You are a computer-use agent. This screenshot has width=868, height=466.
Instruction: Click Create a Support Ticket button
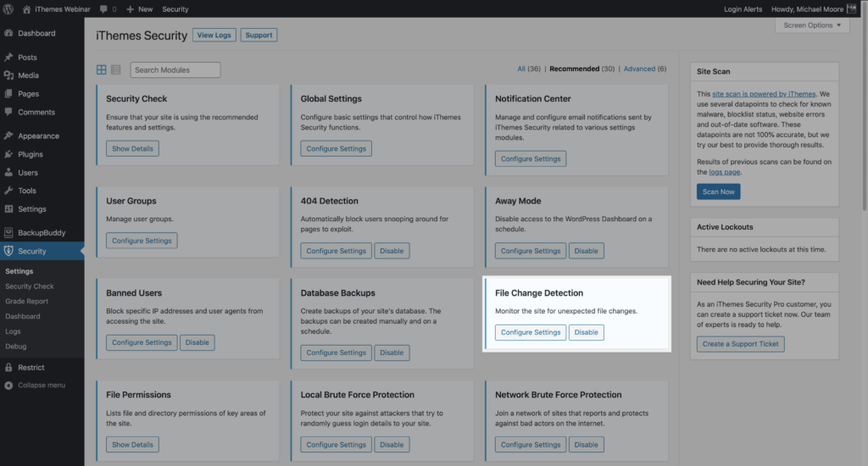(x=740, y=344)
